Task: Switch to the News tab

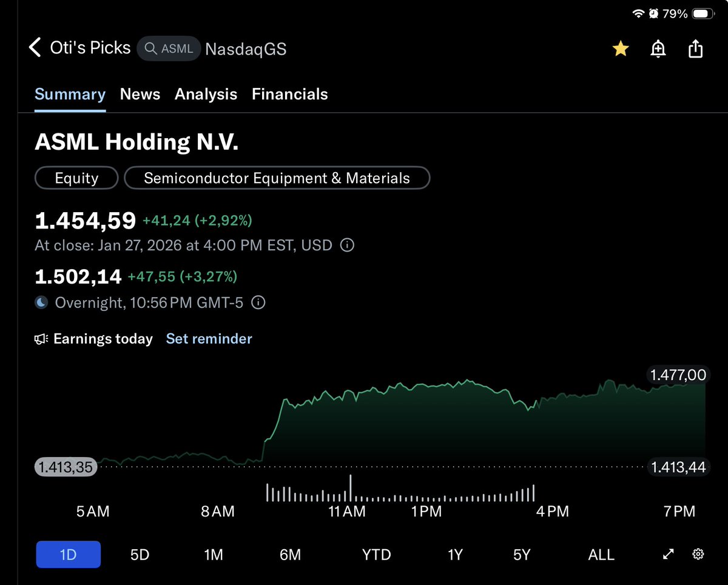Action: (x=140, y=95)
